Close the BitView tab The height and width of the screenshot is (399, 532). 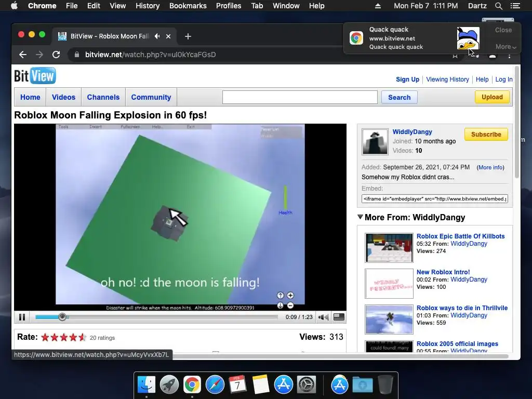click(168, 36)
